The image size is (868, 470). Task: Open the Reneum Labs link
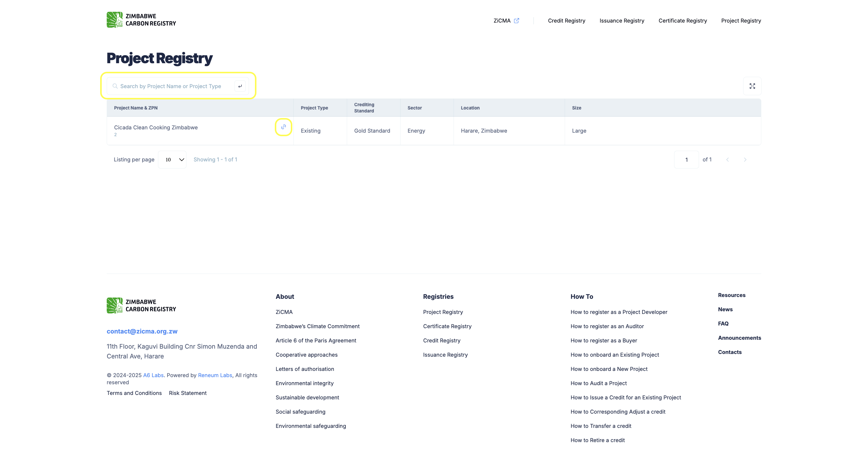click(x=215, y=375)
